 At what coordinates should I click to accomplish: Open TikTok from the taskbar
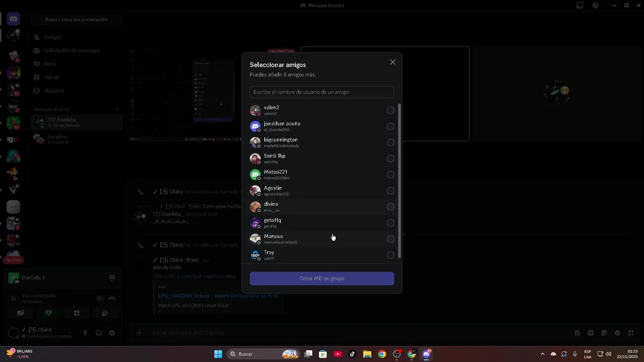coord(352,354)
